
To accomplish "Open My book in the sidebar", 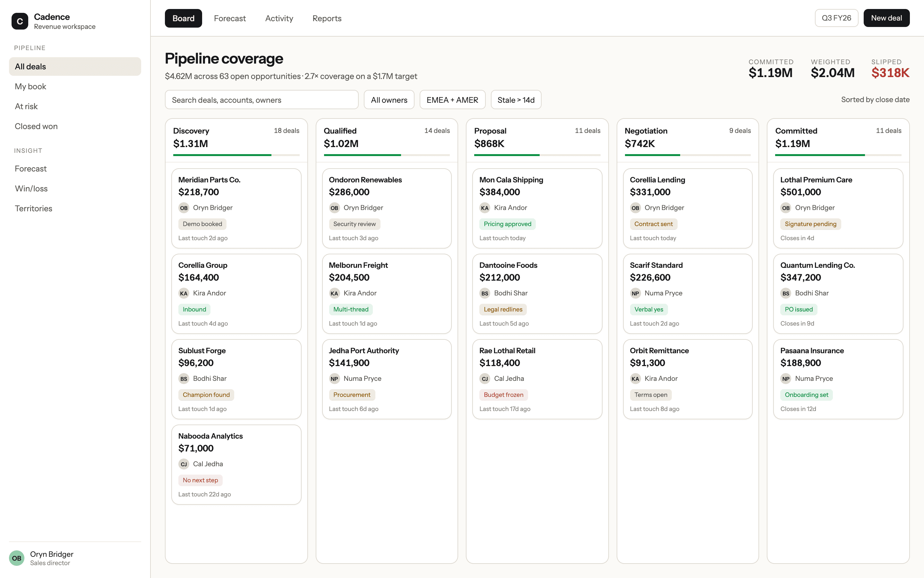I will tap(75, 86).
